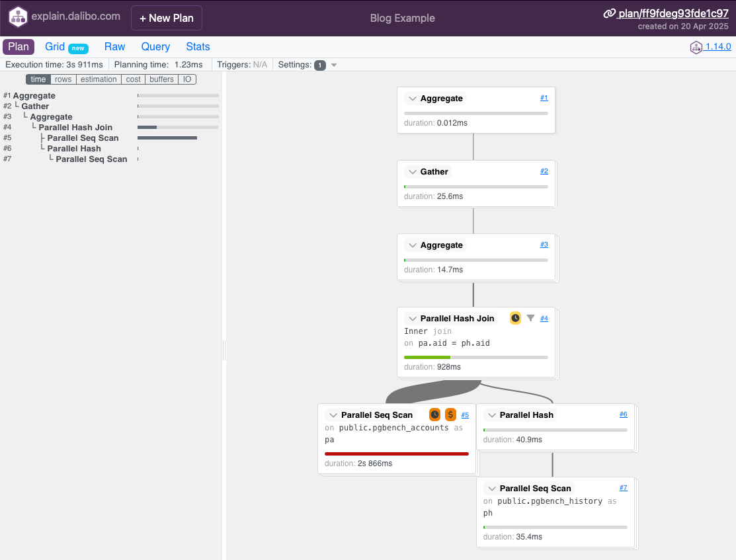Click the filter funnel icon on node #4

pos(530,318)
